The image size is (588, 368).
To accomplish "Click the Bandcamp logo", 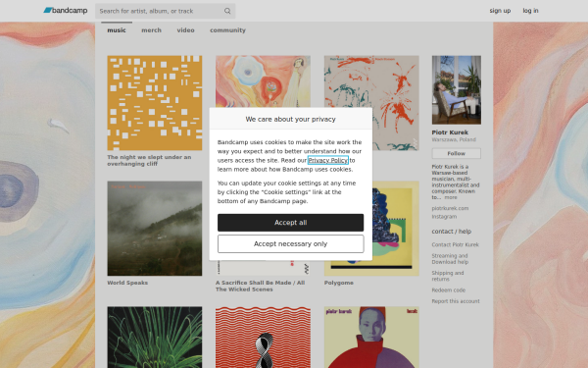I will (x=66, y=11).
